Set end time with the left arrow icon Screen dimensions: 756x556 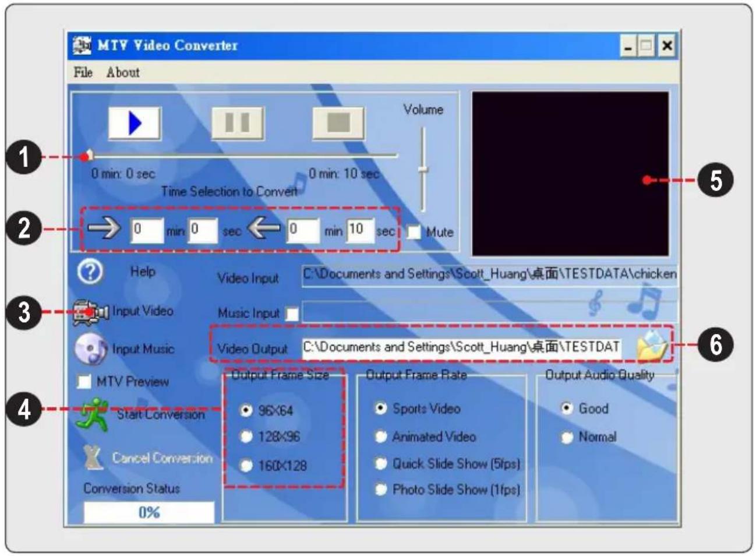(x=264, y=228)
